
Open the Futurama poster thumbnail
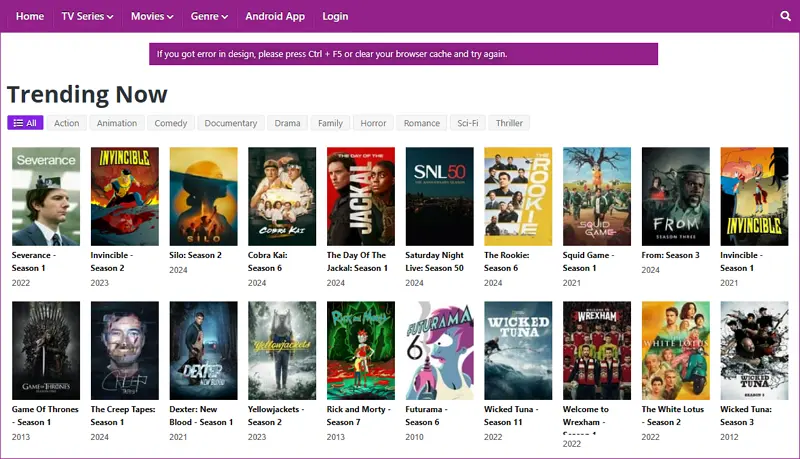439,350
